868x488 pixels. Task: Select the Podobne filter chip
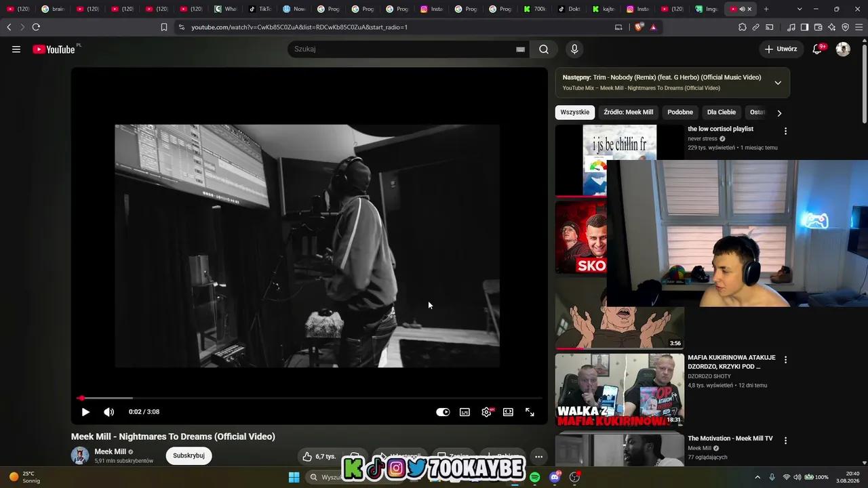click(680, 113)
